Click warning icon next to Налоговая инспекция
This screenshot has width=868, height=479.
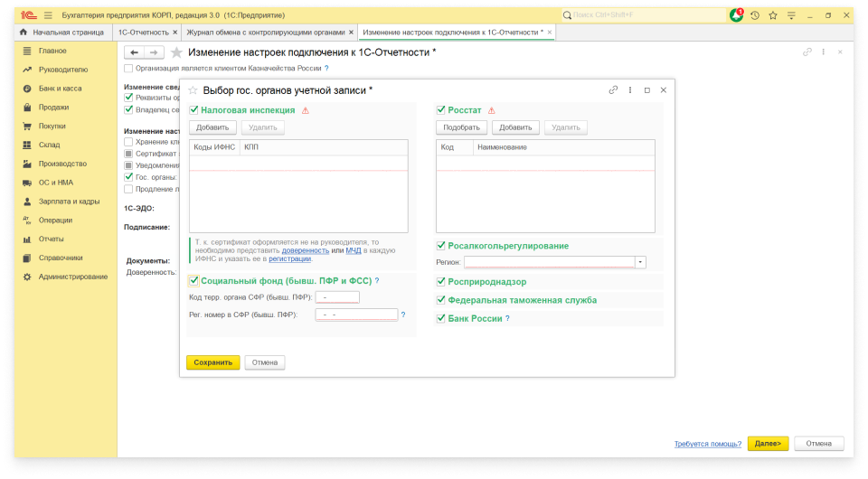(x=306, y=110)
